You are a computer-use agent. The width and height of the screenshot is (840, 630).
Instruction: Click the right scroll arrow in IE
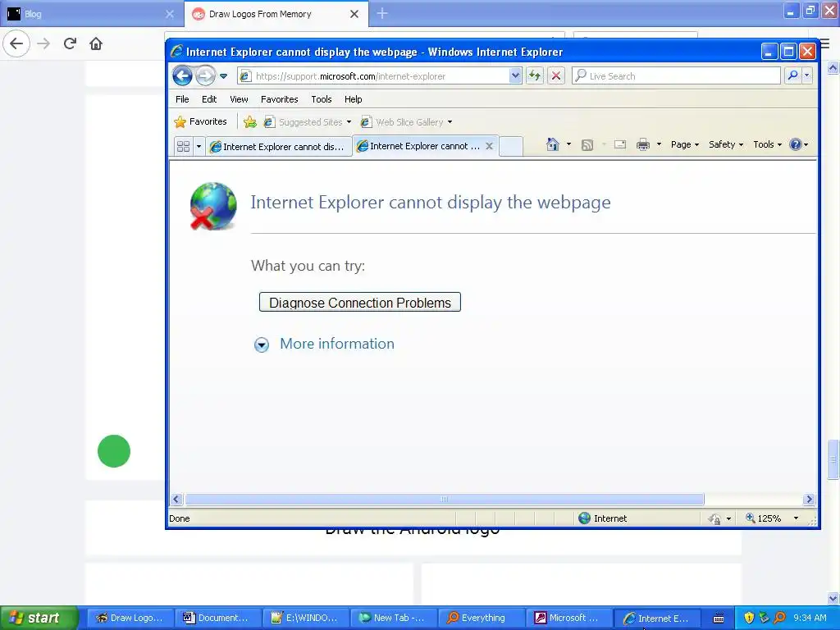click(809, 500)
